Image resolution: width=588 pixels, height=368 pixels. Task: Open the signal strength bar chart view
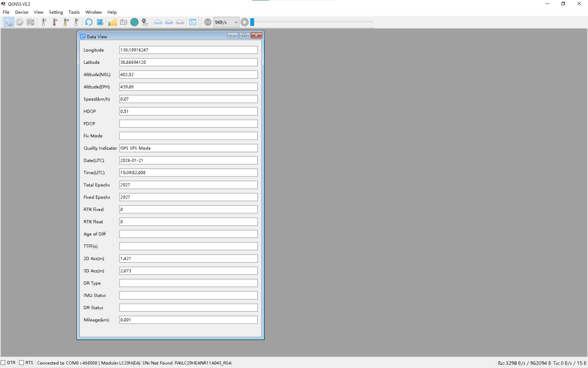[113, 22]
